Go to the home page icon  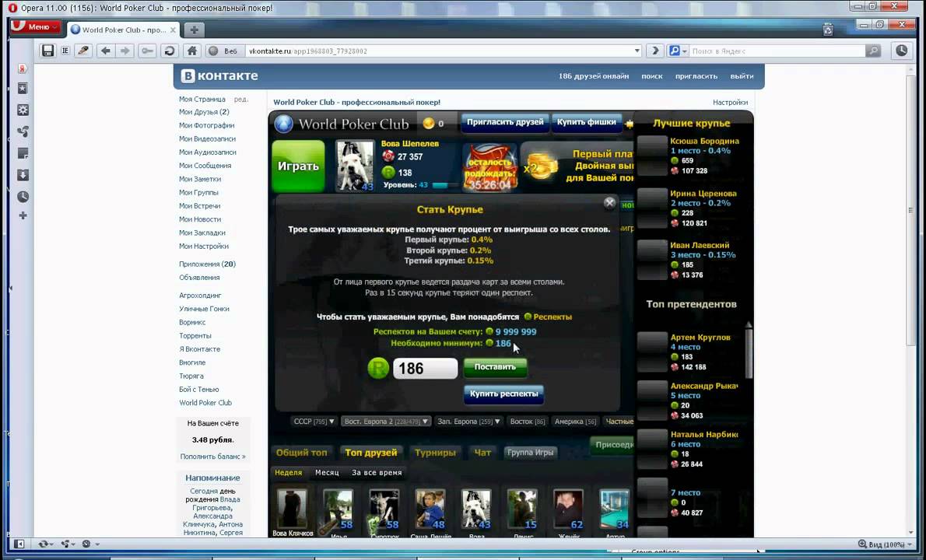(x=191, y=51)
